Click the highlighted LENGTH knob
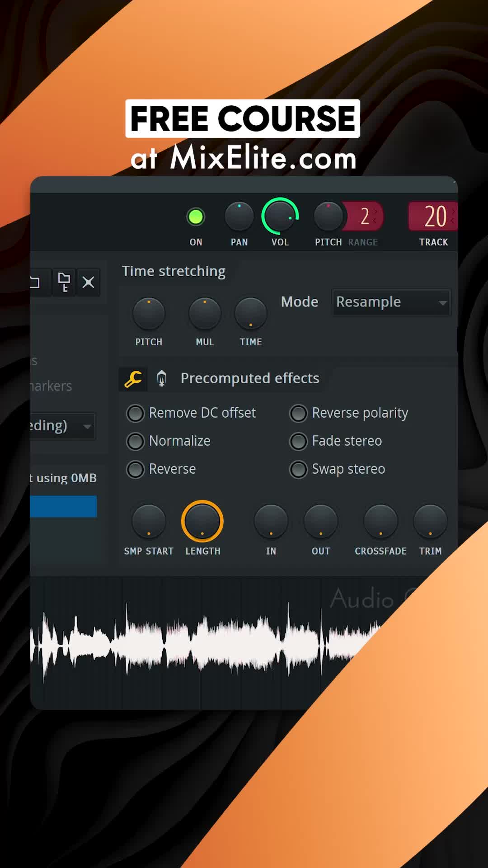Viewport: 488px width, 868px height. click(x=202, y=521)
